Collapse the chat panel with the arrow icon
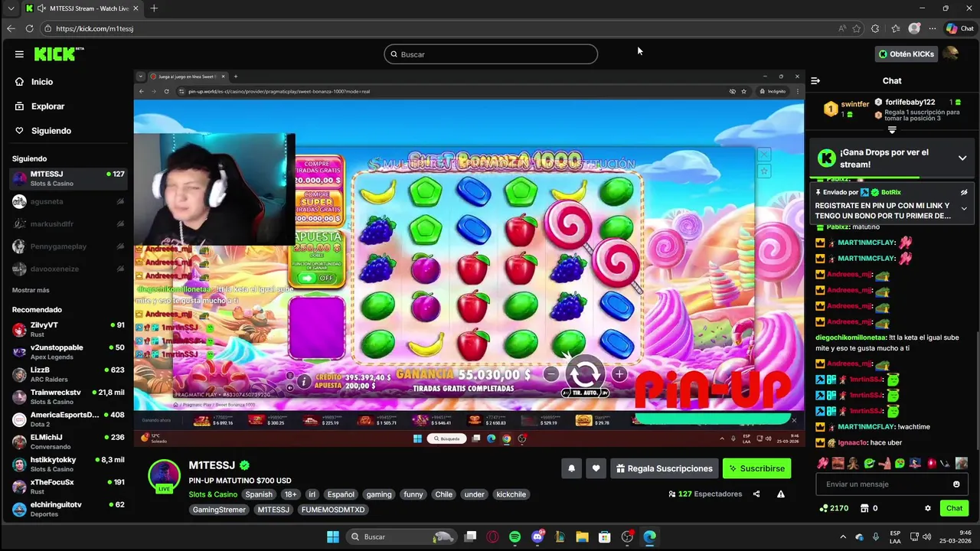The height and width of the screenshot is (551, 980). 815,80
